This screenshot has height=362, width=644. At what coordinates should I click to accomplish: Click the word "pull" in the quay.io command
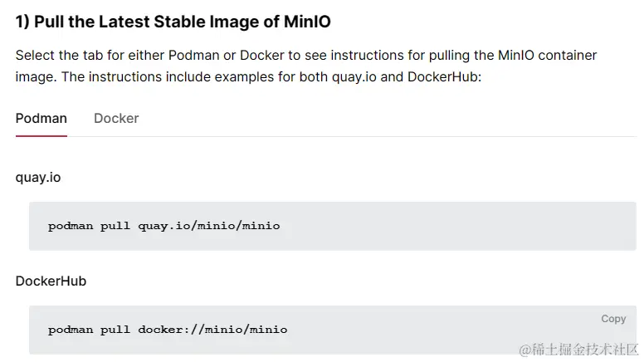(x=115, y=226)
